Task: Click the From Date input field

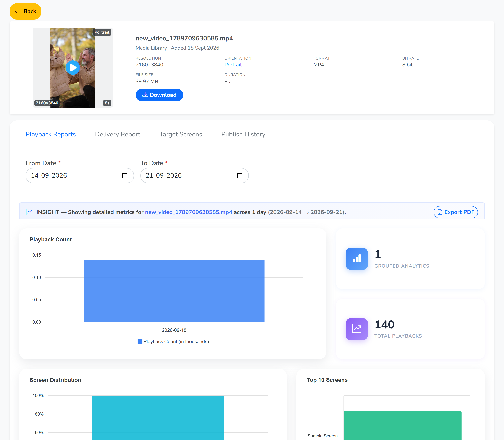Action: point(80,176)
